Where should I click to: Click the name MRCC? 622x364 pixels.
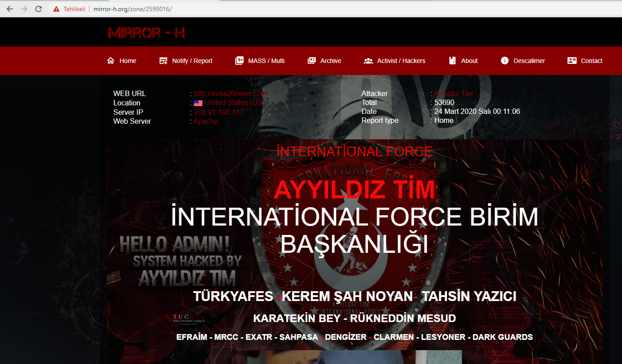pos(226,337)
